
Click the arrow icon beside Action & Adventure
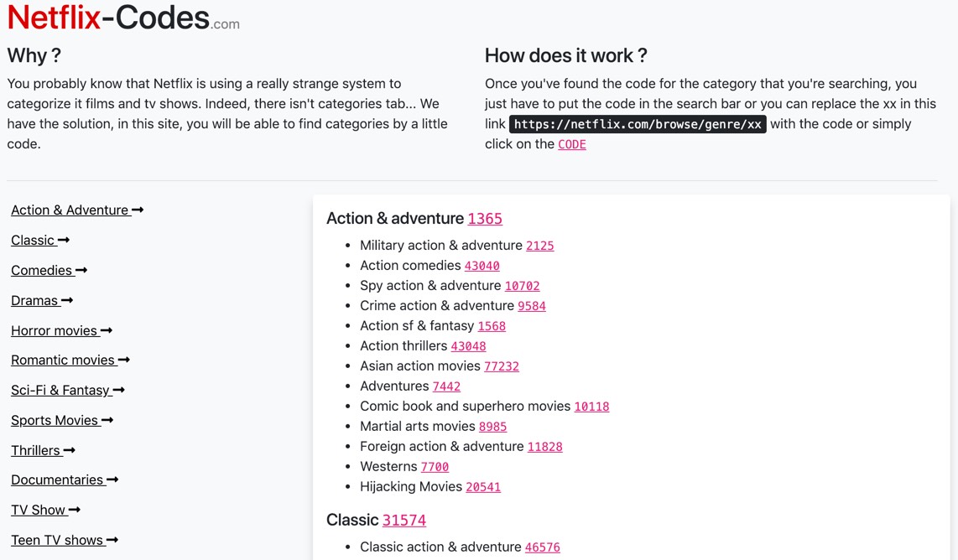pyautogui.click(x=138, y=210)
